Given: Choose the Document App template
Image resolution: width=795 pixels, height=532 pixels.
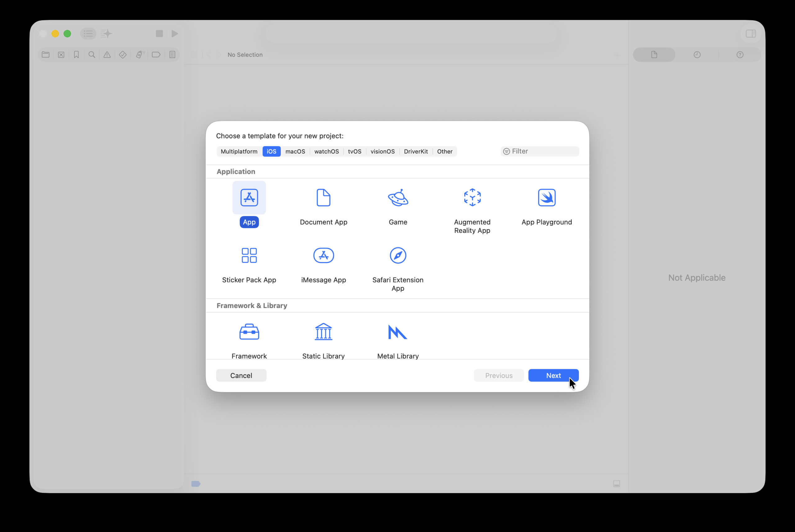Looking at the screenshot, I should click(323, 198).
